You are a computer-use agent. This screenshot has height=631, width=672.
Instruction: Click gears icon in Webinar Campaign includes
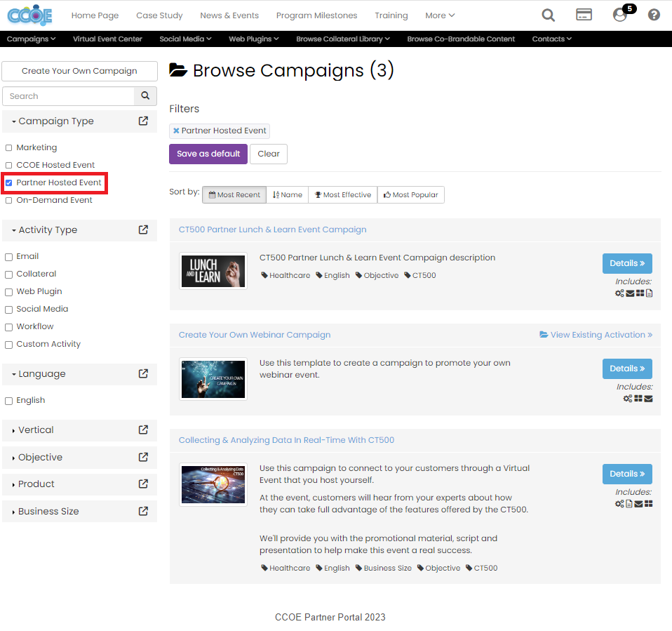pyautogui.click(x=628, y=399)
